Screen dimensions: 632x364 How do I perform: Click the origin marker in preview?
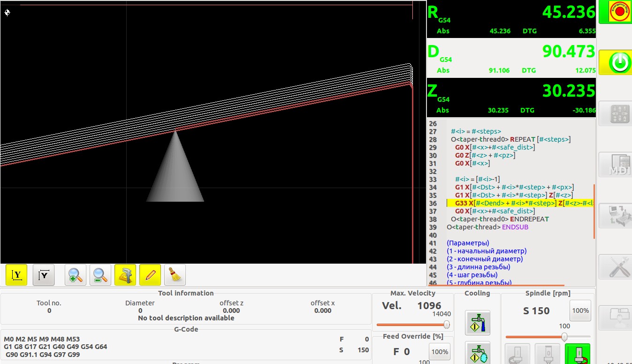(7, 13)
